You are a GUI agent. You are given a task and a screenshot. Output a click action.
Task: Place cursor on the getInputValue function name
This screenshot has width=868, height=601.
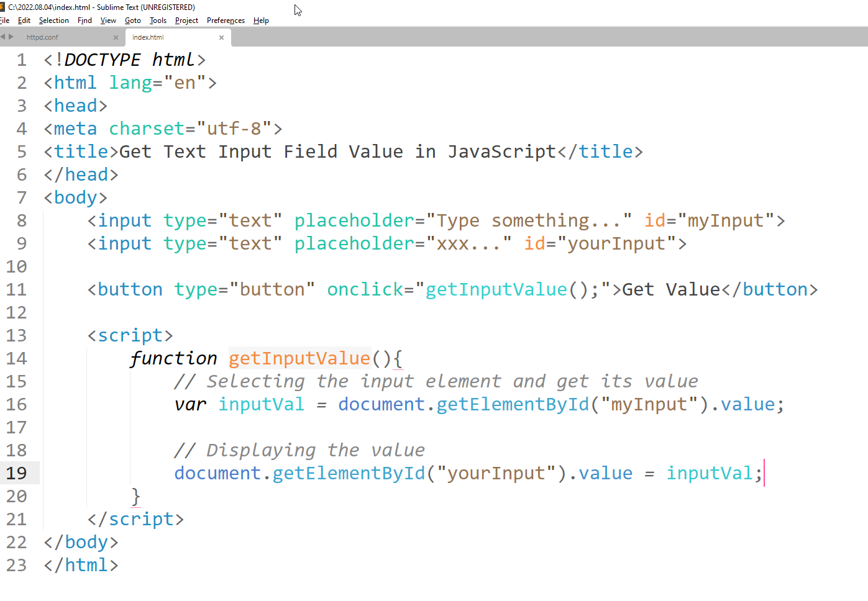[299, 358]
